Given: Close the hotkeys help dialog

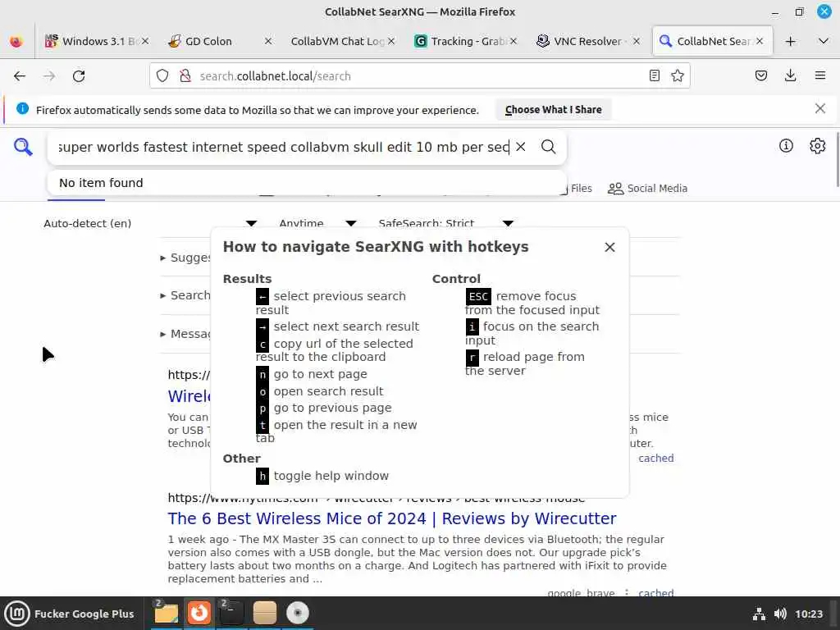Looking at the screenshot, I should pyautogui.click(x=609, y=247).
